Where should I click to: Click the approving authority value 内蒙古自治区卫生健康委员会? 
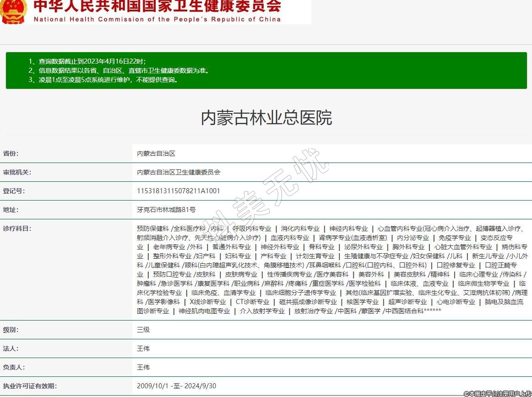pos(179,172)
